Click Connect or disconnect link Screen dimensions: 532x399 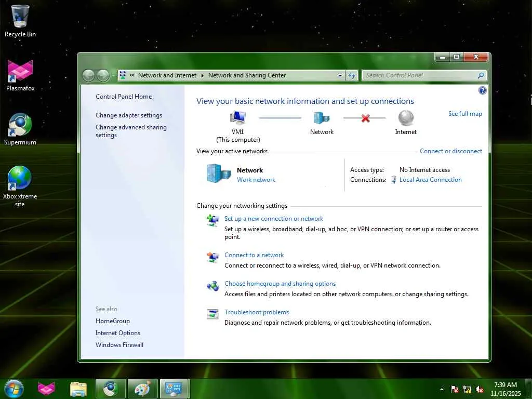pos(451,151)
